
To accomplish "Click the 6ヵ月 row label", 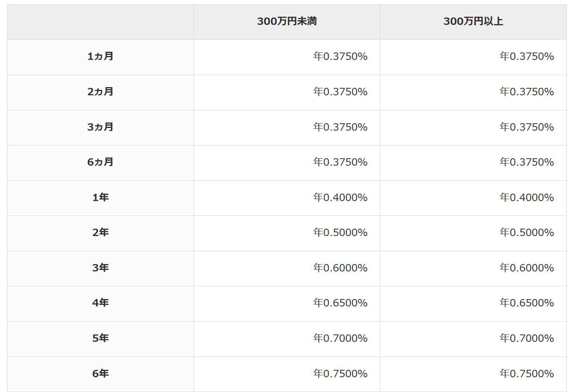I will coord(100,162).
